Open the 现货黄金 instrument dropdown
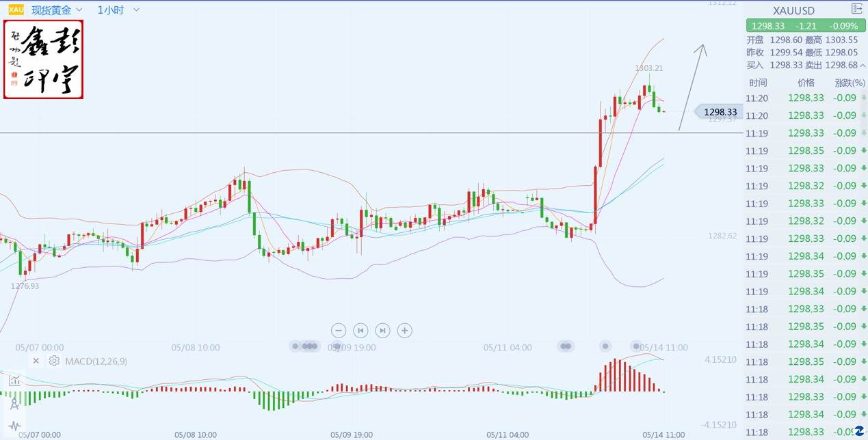The width and height of the screenshot is (868, 440). 57,10
